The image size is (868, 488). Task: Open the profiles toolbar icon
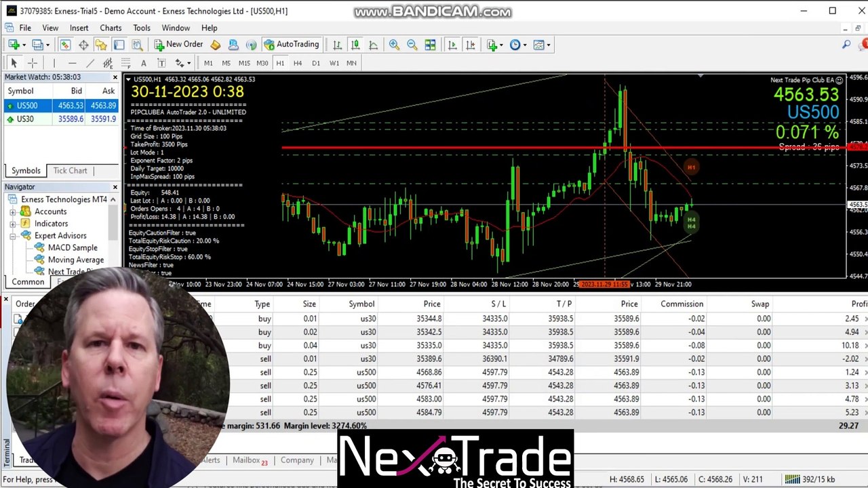tap(39, 45)
